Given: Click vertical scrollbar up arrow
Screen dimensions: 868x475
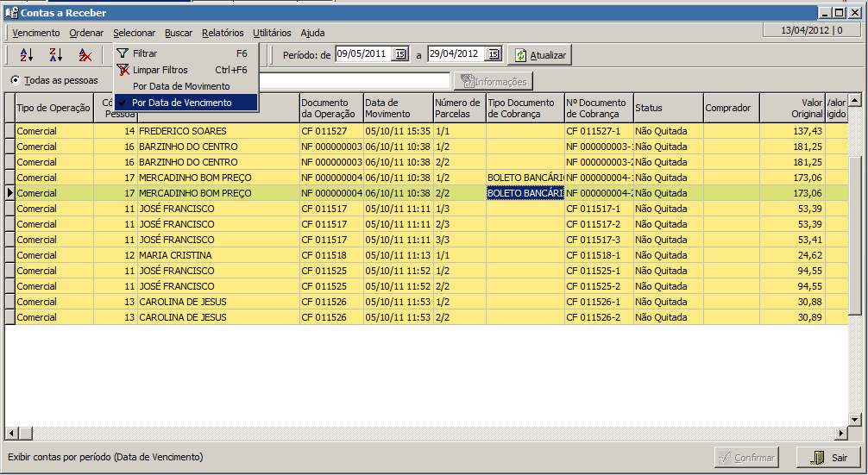Looking at the screenshot, I should pyautogui.click(x=855, y=100).
